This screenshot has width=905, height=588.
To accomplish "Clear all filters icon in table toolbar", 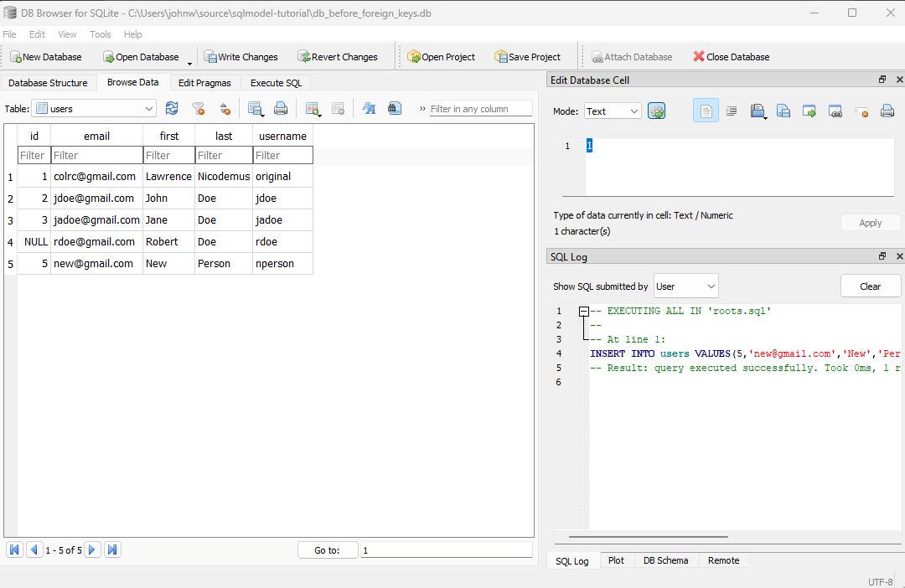I will pyautogui.click(x=198, y=108).
